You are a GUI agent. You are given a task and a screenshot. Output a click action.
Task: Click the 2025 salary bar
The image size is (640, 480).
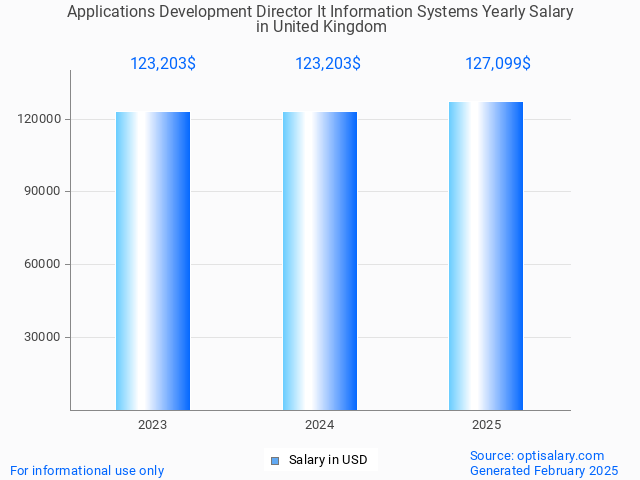point(486,255)
